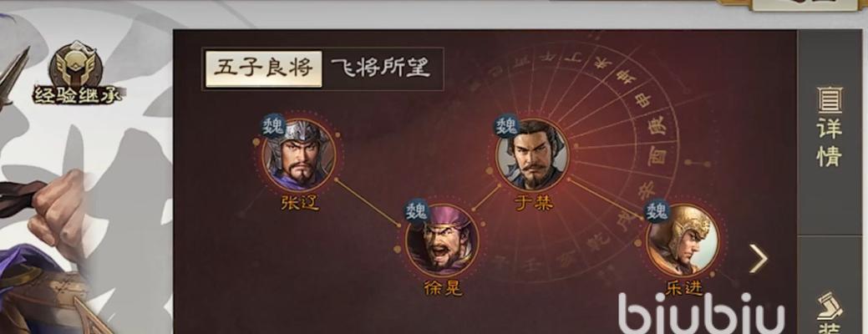Select the 于禁 general portrait
The image size is (868, 334).
click(532, 155)
